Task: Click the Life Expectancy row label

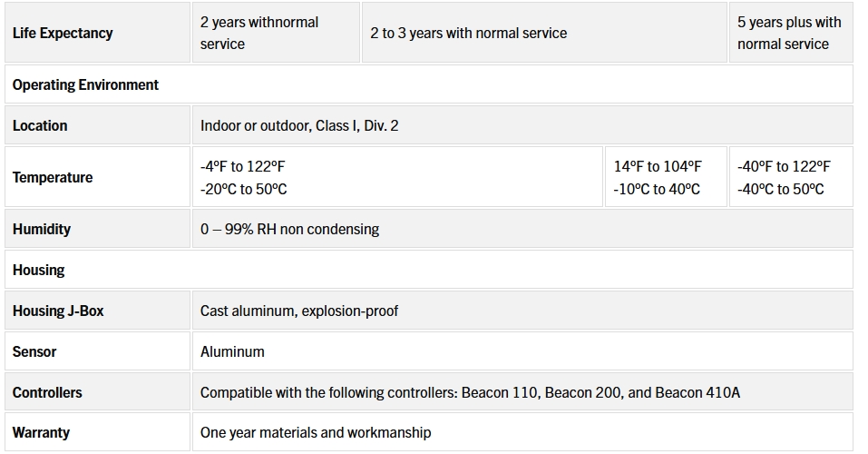Action: point(63,33)
